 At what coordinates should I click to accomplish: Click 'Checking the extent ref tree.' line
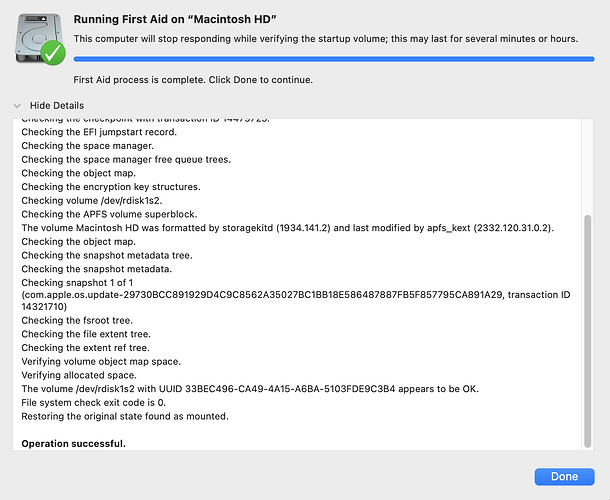pos(85,347)
